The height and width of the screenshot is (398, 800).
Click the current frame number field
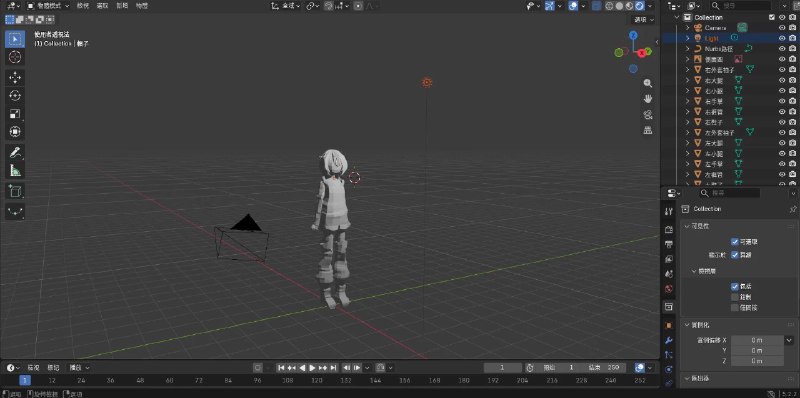coord(503,367)
